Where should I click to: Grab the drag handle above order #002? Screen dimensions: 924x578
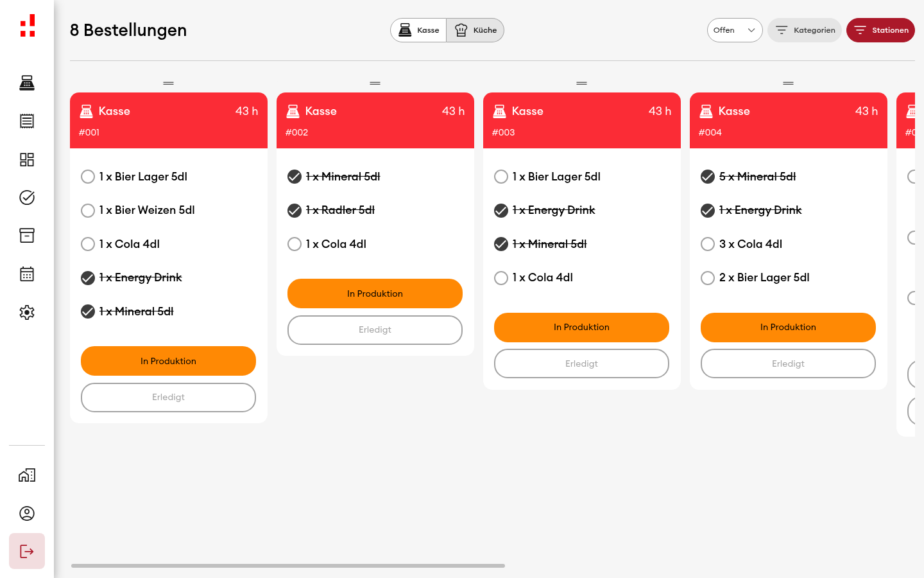(x=375, y=83)
